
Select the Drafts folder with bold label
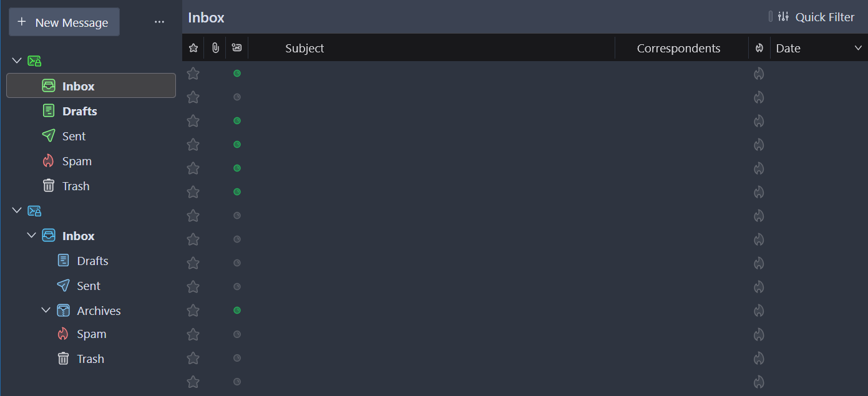coord(79,111)
